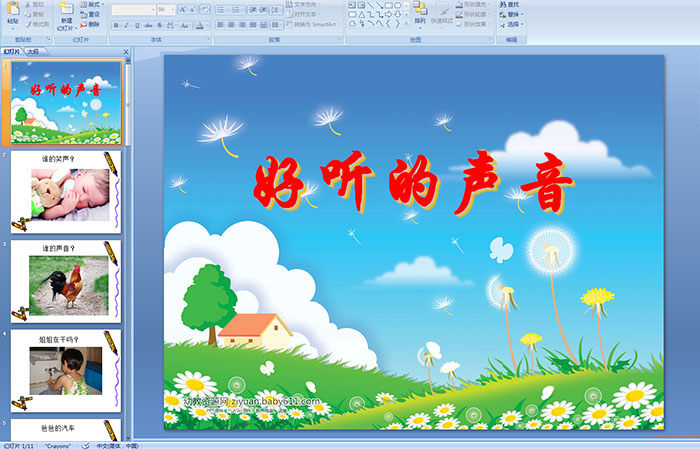Click scroll-down arrow of slide pane
700x449 pixels.
pyautogui.click(x=129, y=438)
